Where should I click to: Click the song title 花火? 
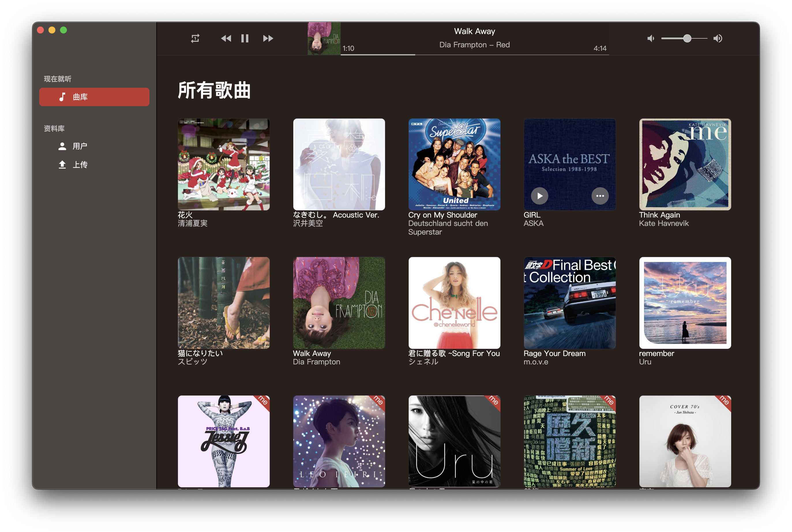click(185, 215)
